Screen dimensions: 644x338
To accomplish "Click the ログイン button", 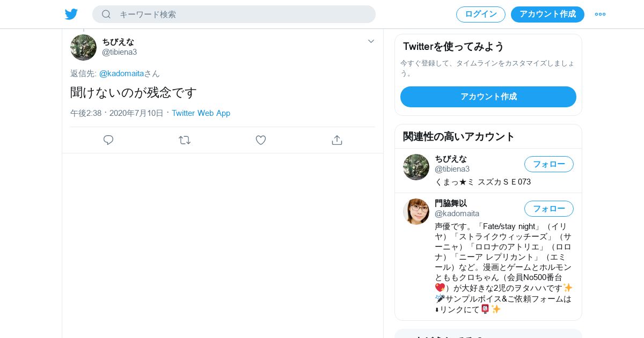I will pyautogui.click(x=481, y=14).
